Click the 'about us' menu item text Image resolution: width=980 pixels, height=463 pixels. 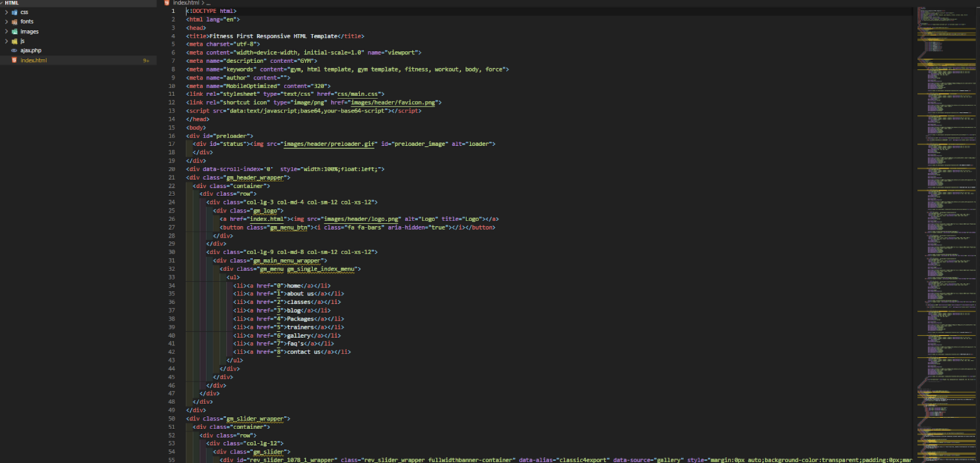click(x=300, y=294)
